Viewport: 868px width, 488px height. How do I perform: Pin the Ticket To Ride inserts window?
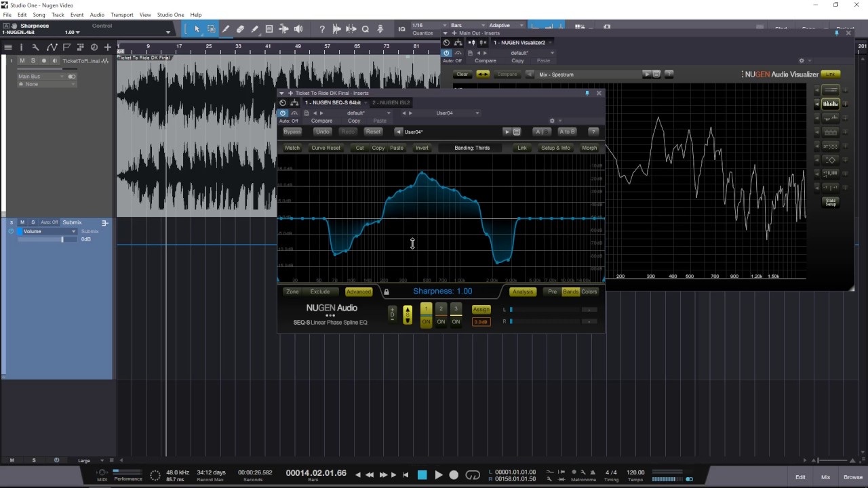(x=587, y=93)
